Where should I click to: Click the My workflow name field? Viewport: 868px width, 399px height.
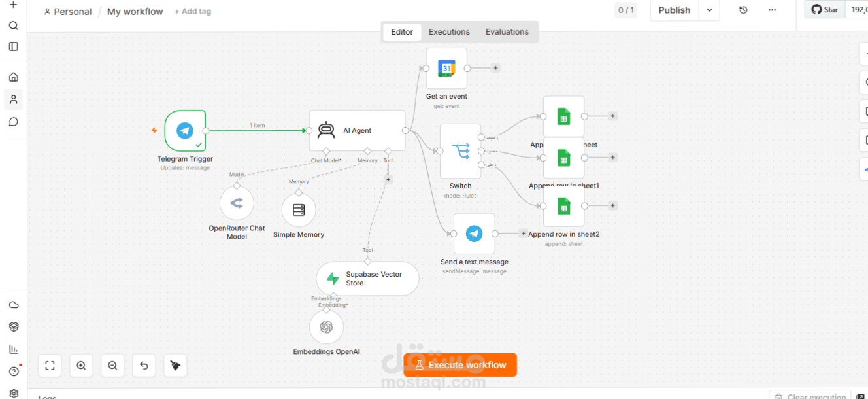pyautogui.click(x=135, y=12)
